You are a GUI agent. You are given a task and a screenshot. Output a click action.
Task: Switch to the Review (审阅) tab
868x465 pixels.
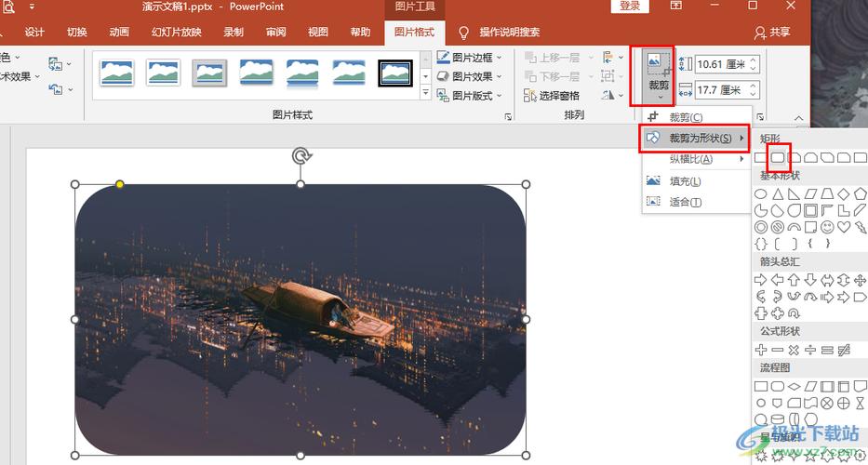(x=275, y=33)
